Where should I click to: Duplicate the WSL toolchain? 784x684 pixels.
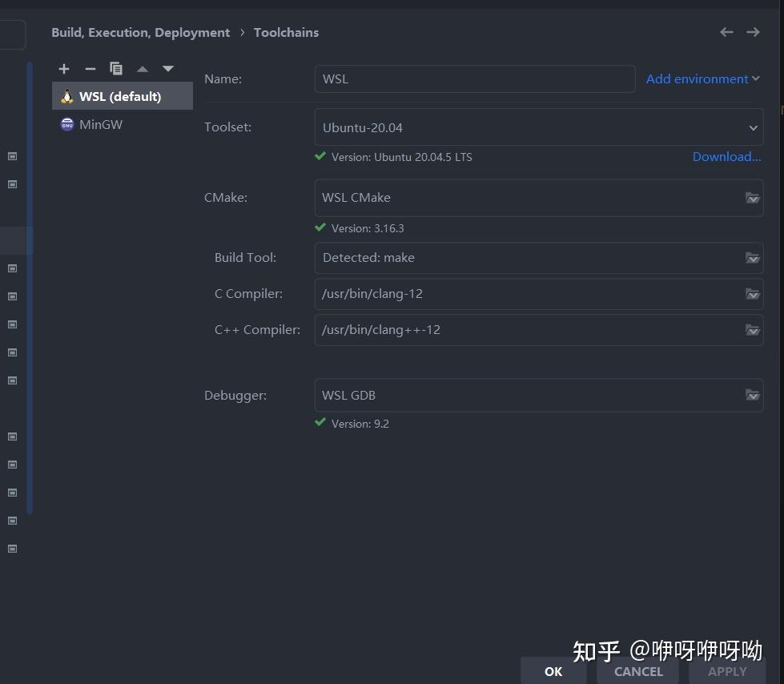pos(116,68)
